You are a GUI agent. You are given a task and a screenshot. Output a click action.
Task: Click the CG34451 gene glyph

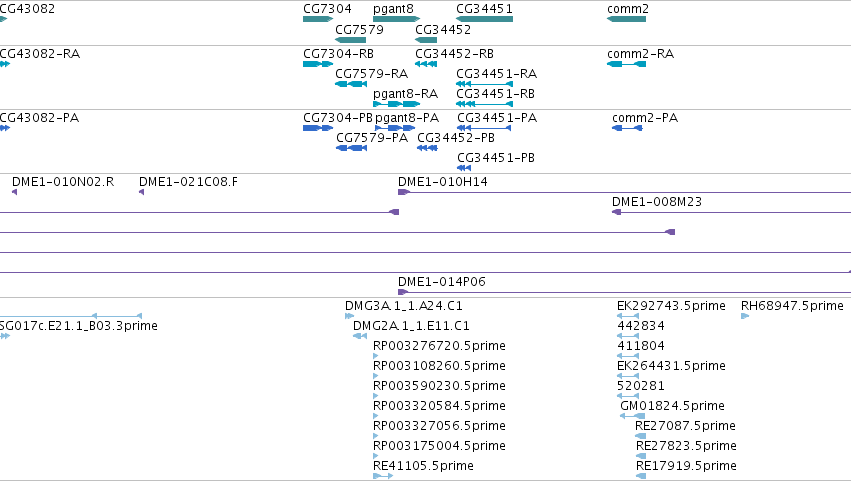[484, 19]
